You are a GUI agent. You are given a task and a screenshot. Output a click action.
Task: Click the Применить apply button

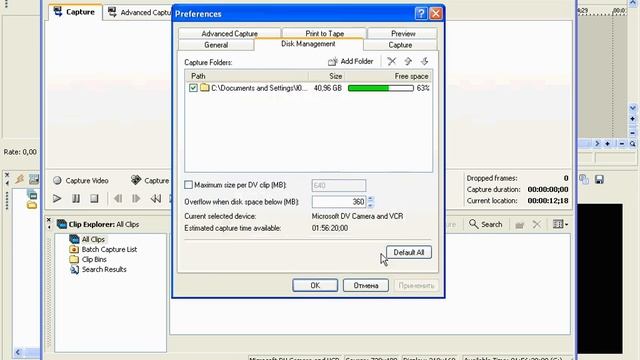[416, 285]
